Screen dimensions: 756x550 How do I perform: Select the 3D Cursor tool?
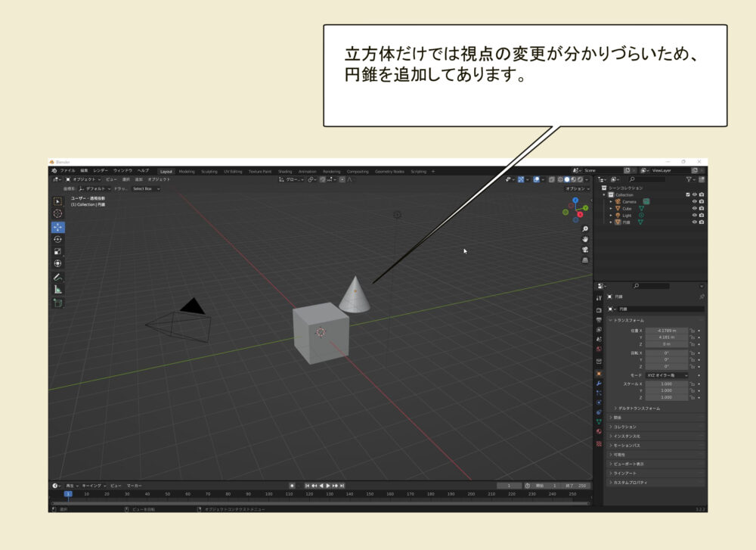58,213
